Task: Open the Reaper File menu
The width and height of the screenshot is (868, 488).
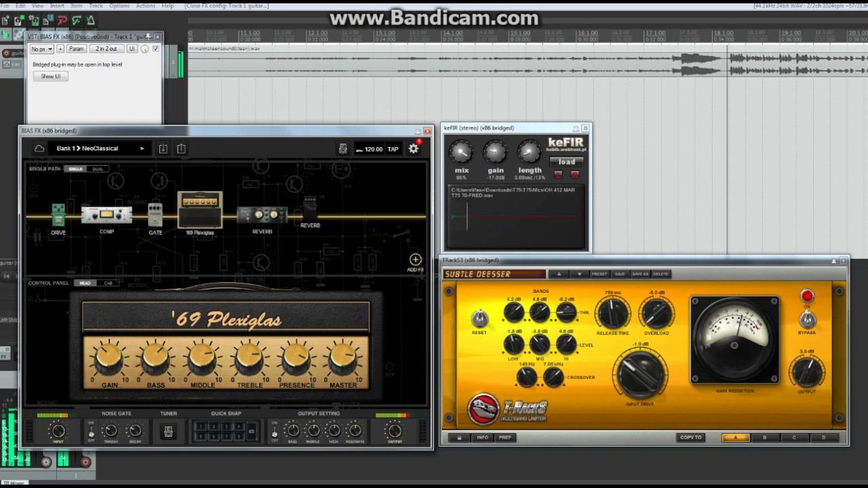Action: (5, 5)
